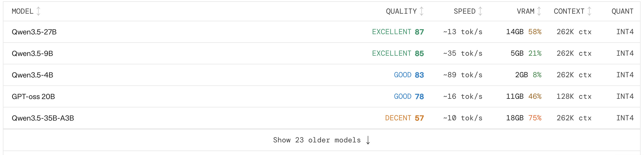This screenshot has height=155, width=644.
Task: Expand the Show 23 older models row
Action: click(322, 140)
